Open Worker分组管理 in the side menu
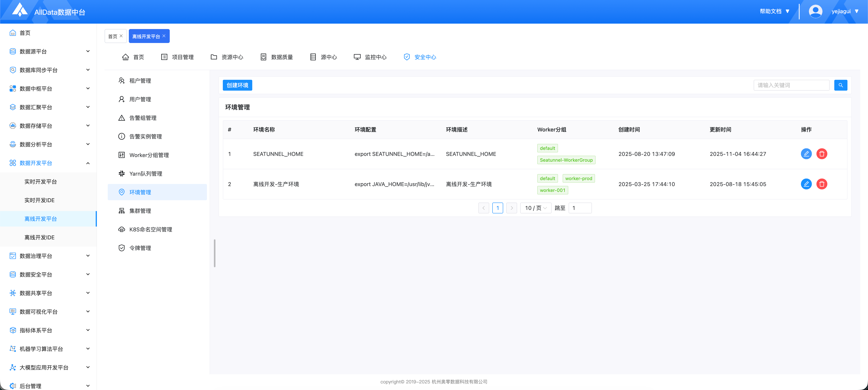The width and height of the screenshot is (868, 390). [x=149, y=155]
